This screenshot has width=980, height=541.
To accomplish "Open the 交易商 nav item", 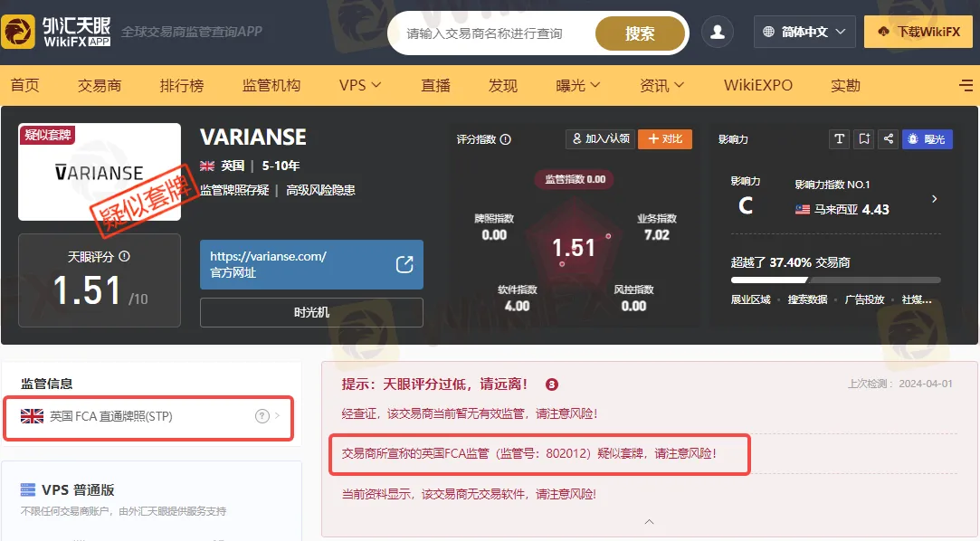I will pos(100,85).
